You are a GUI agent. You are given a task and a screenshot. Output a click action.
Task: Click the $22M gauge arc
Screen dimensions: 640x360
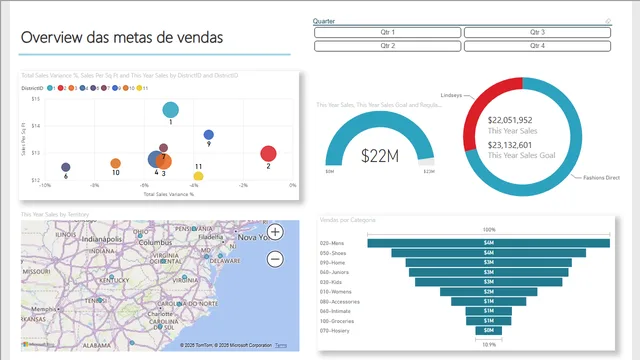click(x=380, y=119)
